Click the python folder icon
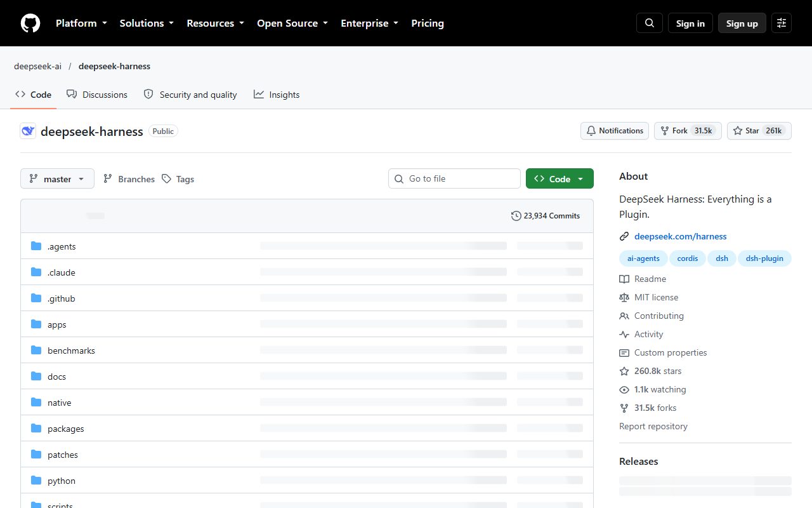Image resolution: width=812 pixels, height=508 pixels. 36,481
